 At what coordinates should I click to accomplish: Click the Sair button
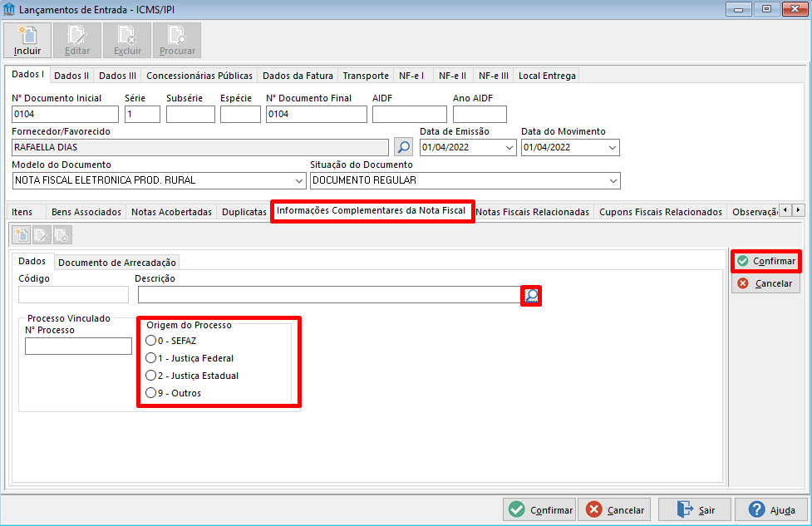click(695, 510)
